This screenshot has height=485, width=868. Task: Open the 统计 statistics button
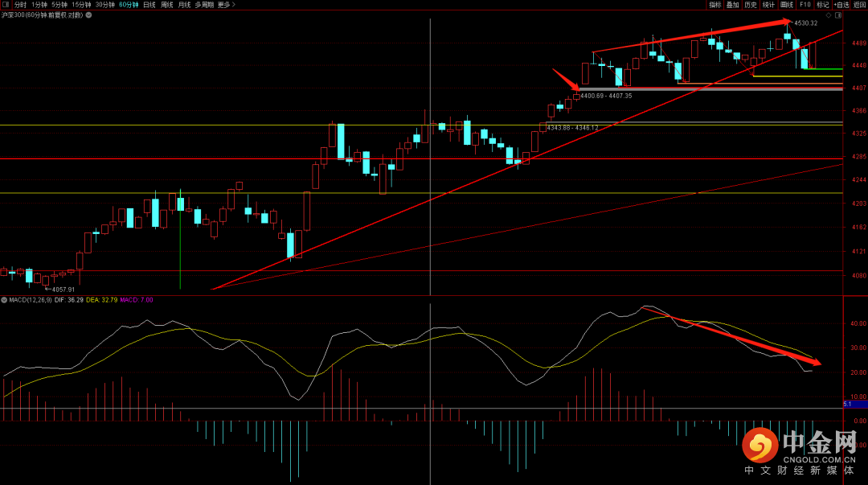[x=768, y=5]
